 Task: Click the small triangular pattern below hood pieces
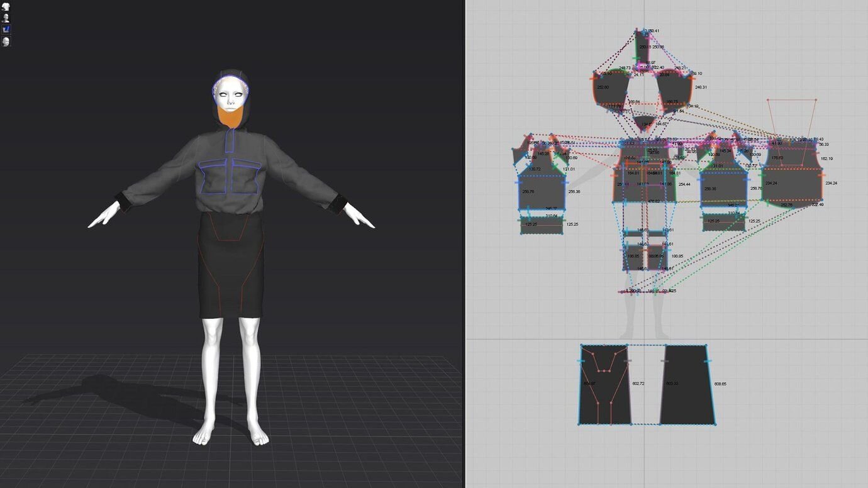(643, 121)
